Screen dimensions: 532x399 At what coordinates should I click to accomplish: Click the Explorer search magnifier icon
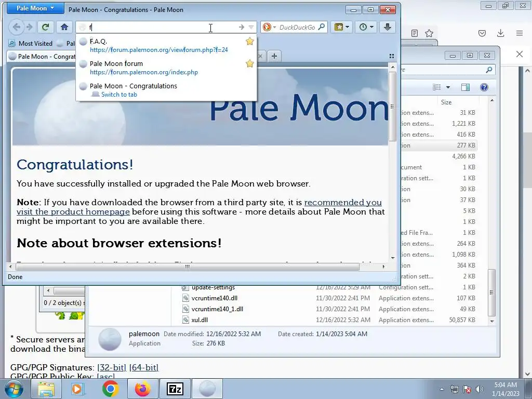tap(489, 70)
